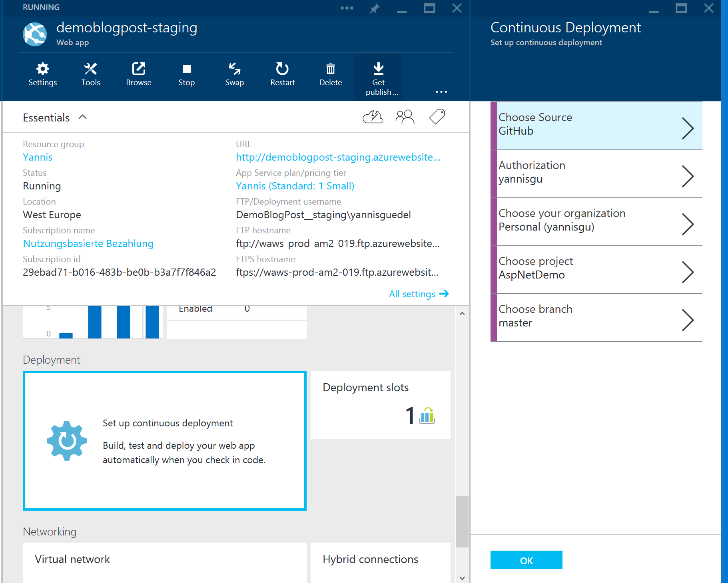This screenshot has width=728, height=583.
Task: Open the users access icon
Action: coord(405,117)
